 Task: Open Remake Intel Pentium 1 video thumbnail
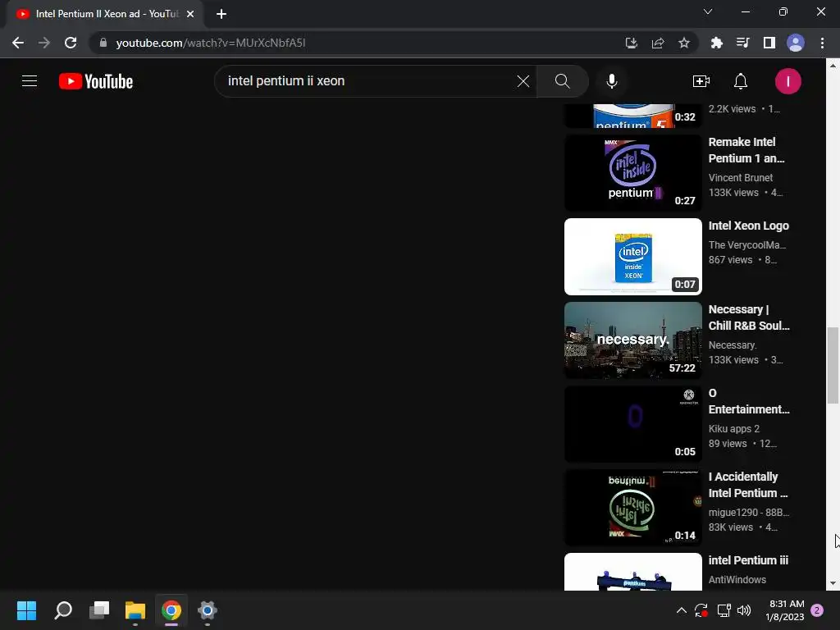632,173
